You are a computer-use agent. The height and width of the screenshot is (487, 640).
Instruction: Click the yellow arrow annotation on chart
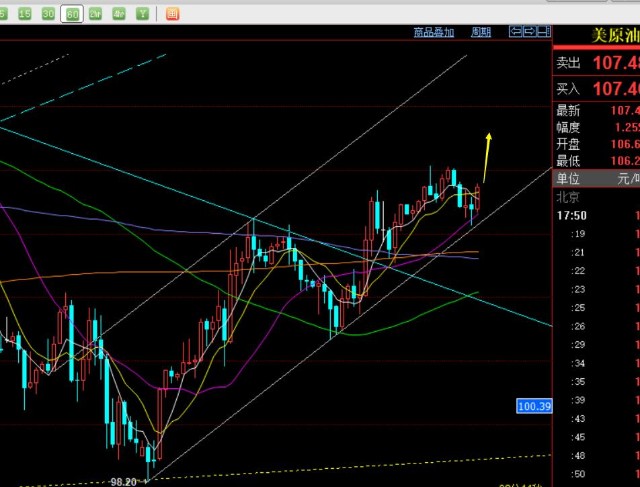(486, 155)
